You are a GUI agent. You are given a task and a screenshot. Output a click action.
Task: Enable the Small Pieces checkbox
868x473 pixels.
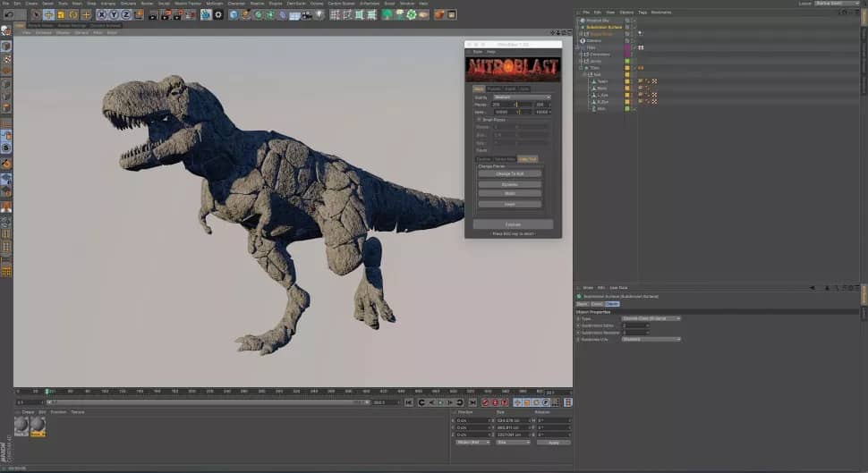coord(479,119)
